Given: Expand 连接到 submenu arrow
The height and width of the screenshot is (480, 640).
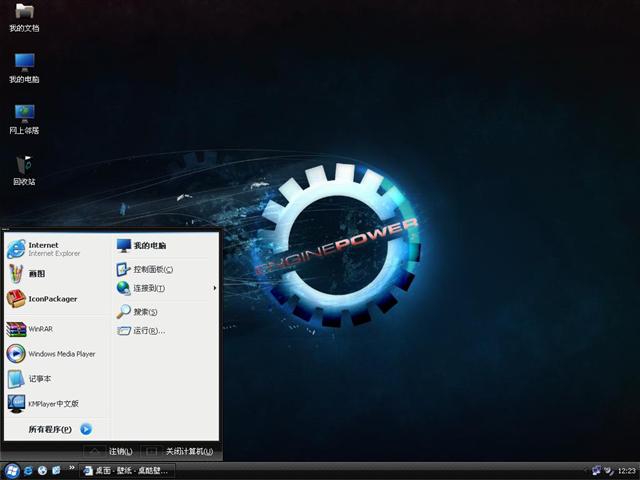Looking at the screenshot, I should click(x=215, y=288).
